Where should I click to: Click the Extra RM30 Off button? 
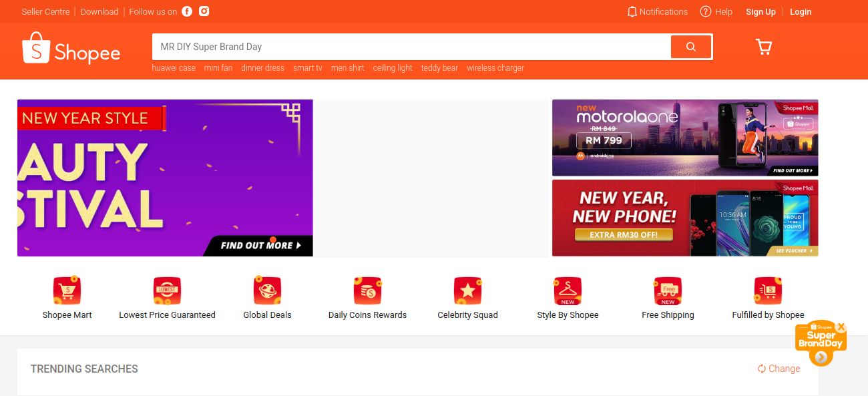[x=624, y=235]
